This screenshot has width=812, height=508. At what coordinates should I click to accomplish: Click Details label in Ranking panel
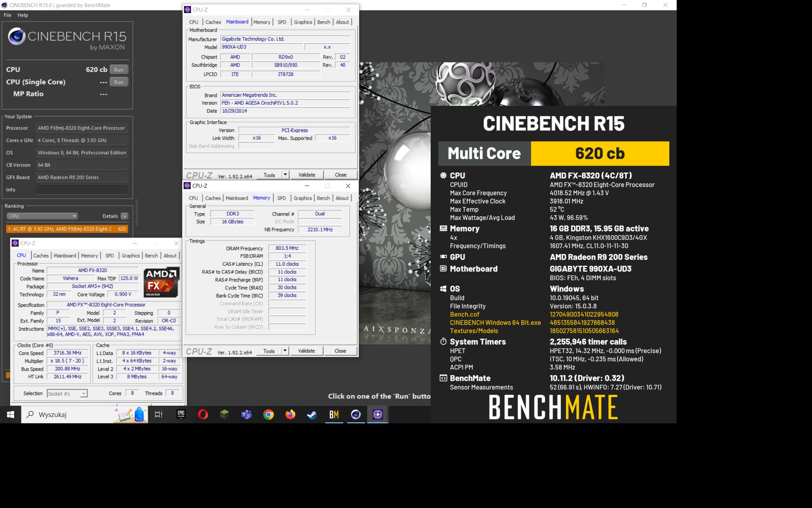click(110, 216)
